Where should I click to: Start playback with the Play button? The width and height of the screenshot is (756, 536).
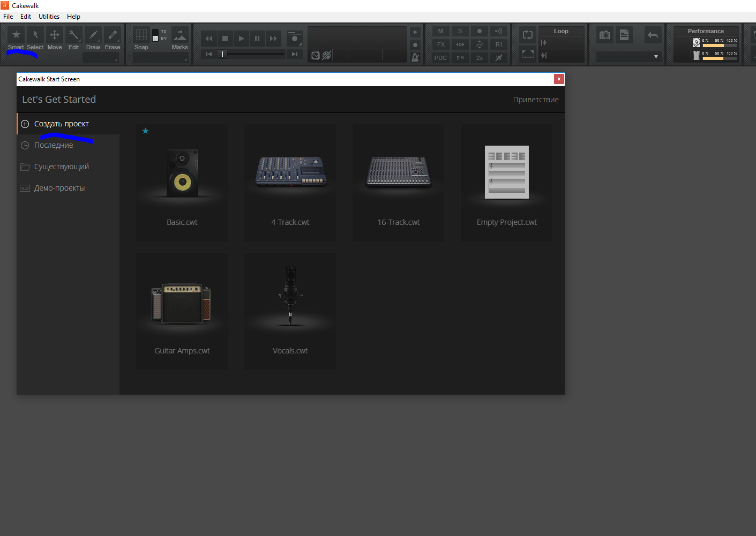(241, 39)
